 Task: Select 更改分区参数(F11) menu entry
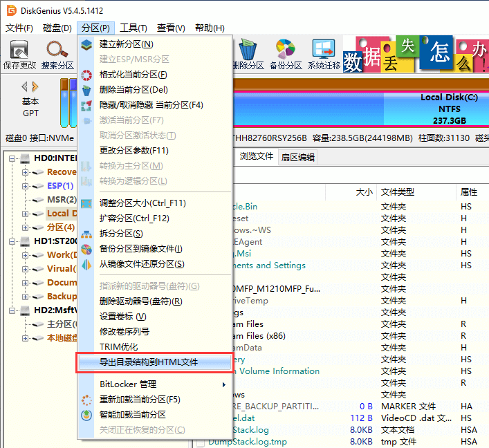tap(155, 151)
